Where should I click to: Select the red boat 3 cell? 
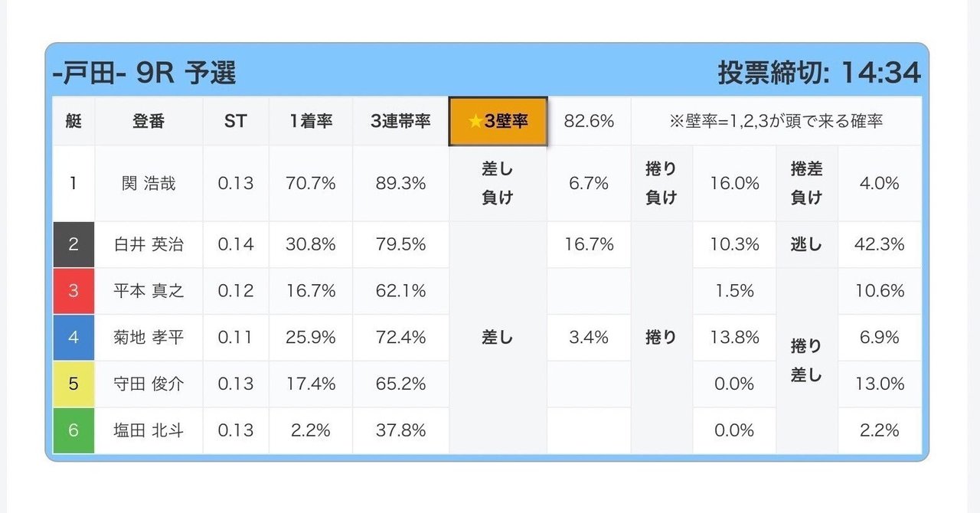(73, 291)
